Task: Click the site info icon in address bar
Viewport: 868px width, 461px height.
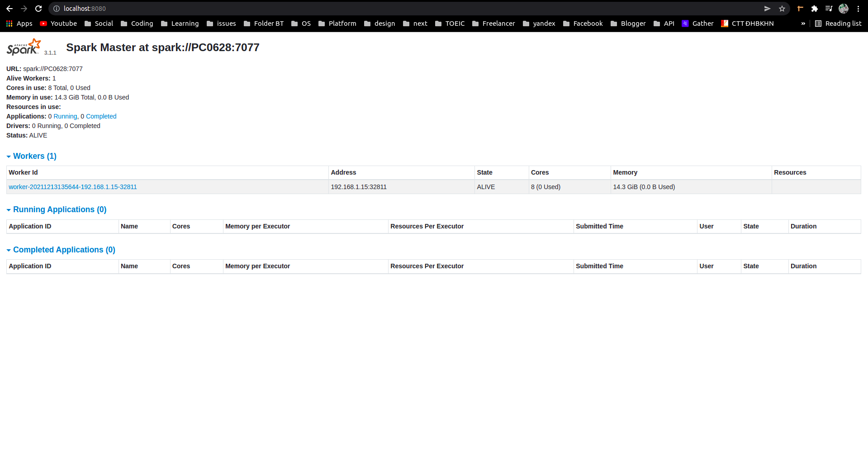Action: pos(57,9)
